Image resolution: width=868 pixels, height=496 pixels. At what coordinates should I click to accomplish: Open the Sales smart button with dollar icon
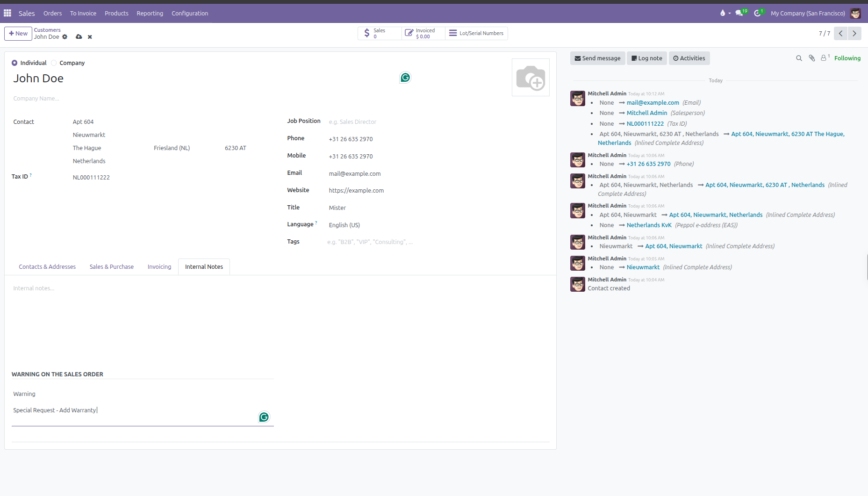(380, 33)
